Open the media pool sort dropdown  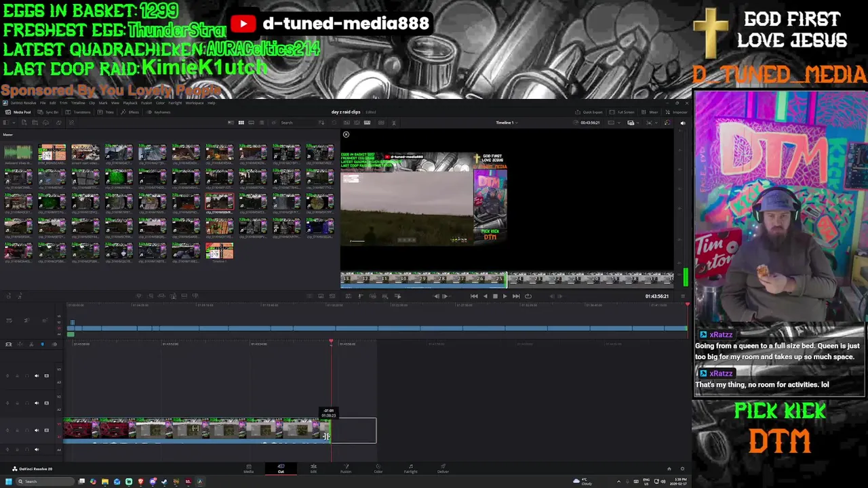[321, 123]
